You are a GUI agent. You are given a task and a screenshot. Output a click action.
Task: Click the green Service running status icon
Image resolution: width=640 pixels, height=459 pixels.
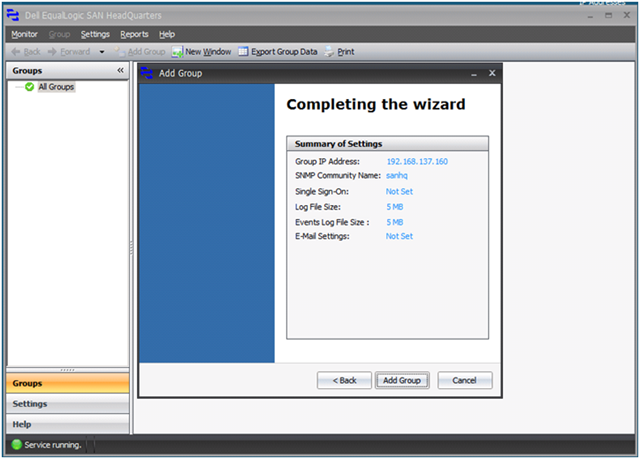point(17,444)
